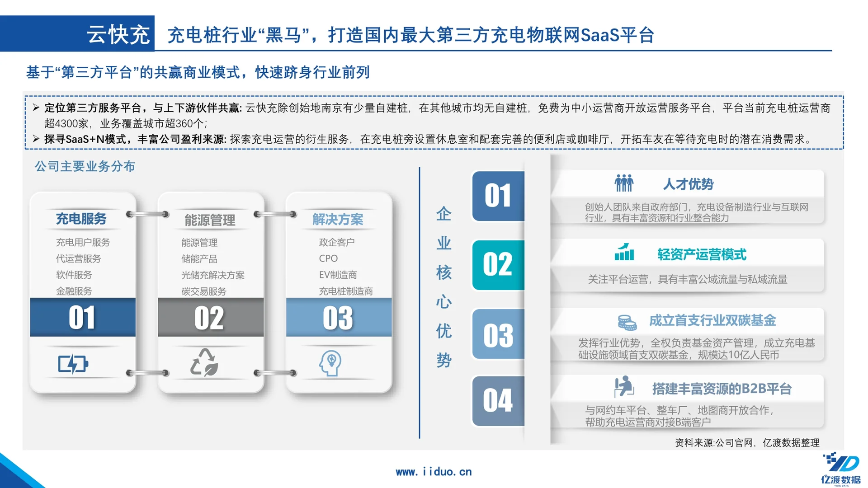
Task: Click the 解决方案 card heading
Action: pyautogui.click(x=338, y=220)
